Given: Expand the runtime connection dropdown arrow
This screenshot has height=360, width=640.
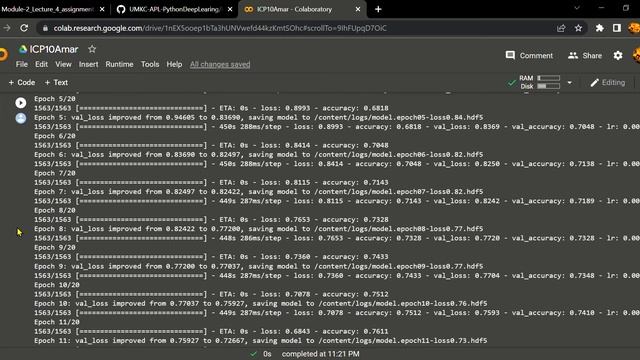Looking at the screenshot, I should [x=569, y=82].
